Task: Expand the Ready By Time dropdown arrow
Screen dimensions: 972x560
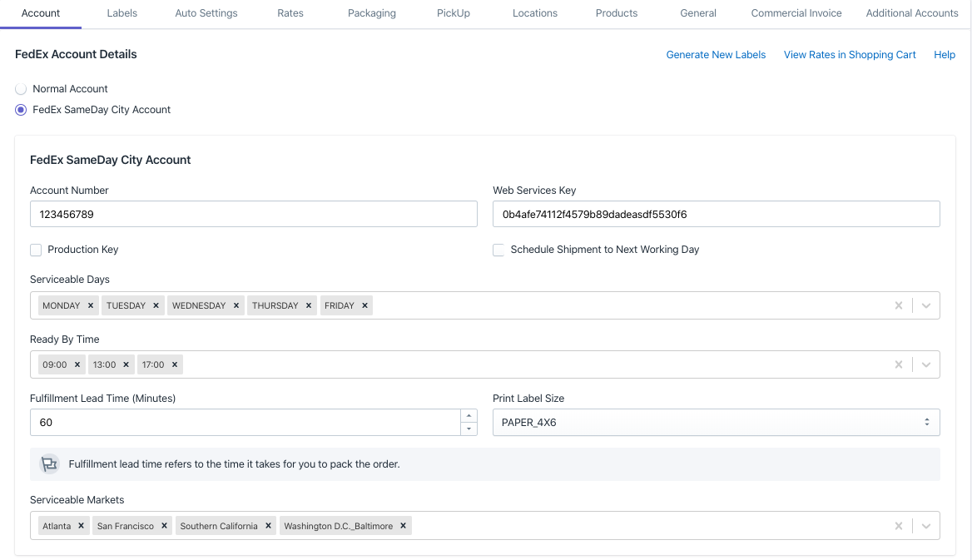Action: coord(926,364)
